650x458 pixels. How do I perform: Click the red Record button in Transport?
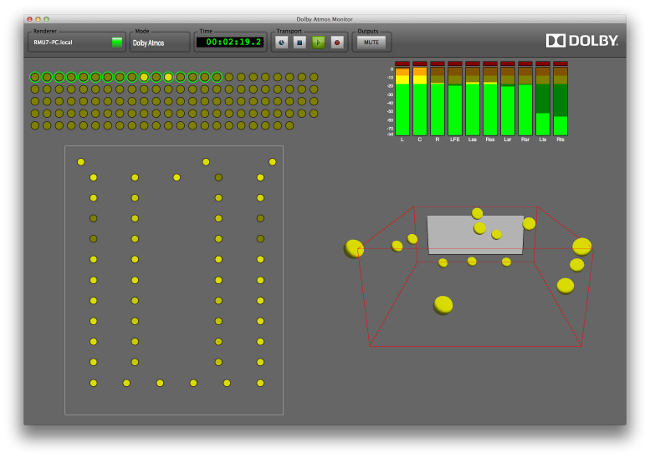tap(337, 42)
